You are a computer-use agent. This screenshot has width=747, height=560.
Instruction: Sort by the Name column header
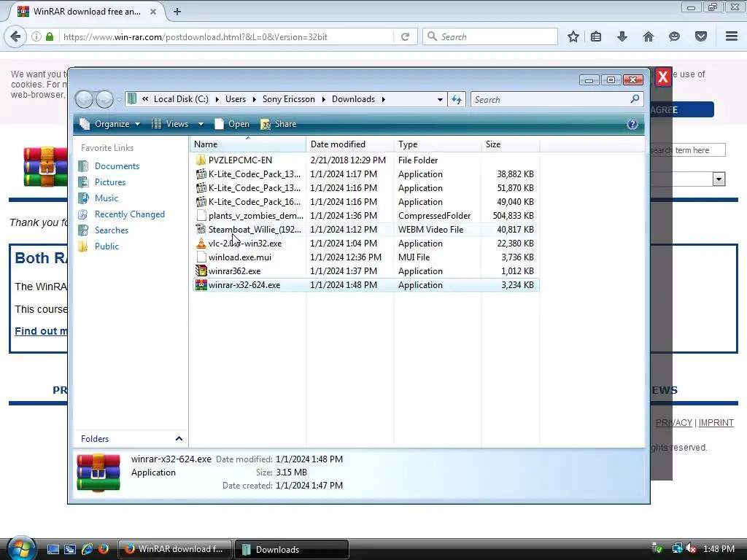click(x=248, y=144)
